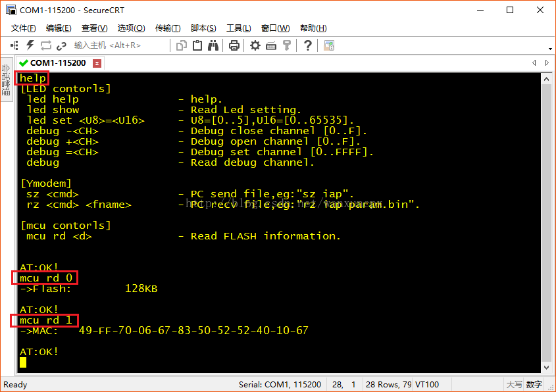Click the Reconnect session icon
556x392 pixels.
pyautogui.click(x=45, y=45)
